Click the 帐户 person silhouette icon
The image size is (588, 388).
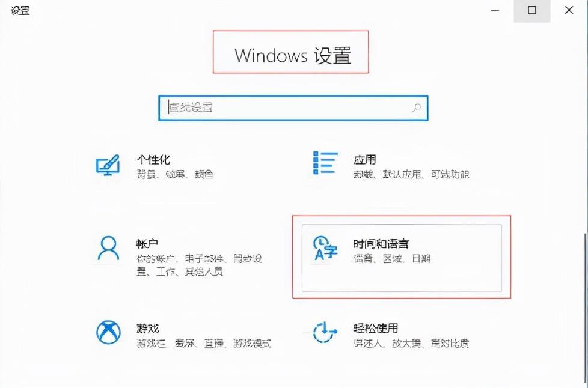(108, 248)
